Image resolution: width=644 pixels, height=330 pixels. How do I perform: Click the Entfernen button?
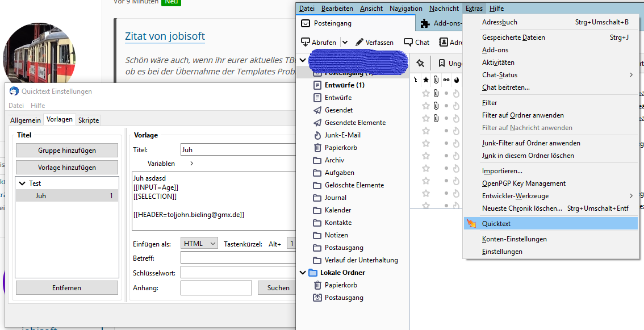[67, 287]
